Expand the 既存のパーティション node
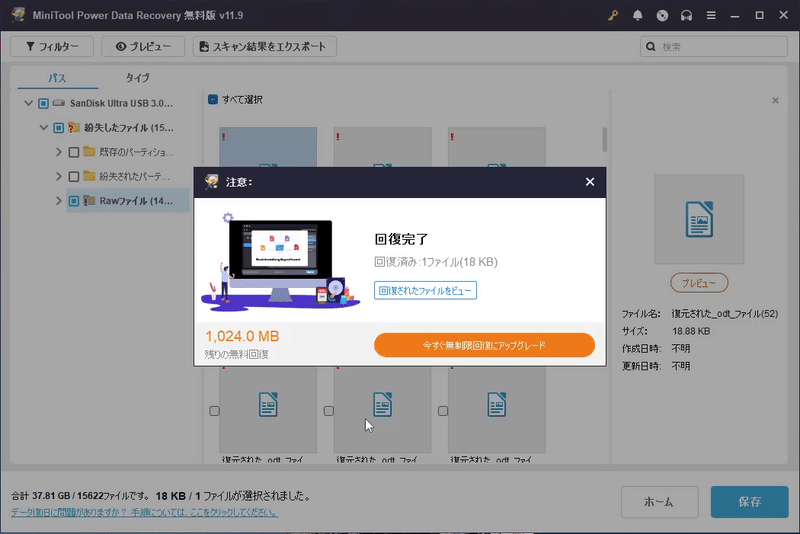 pos(59,152)
